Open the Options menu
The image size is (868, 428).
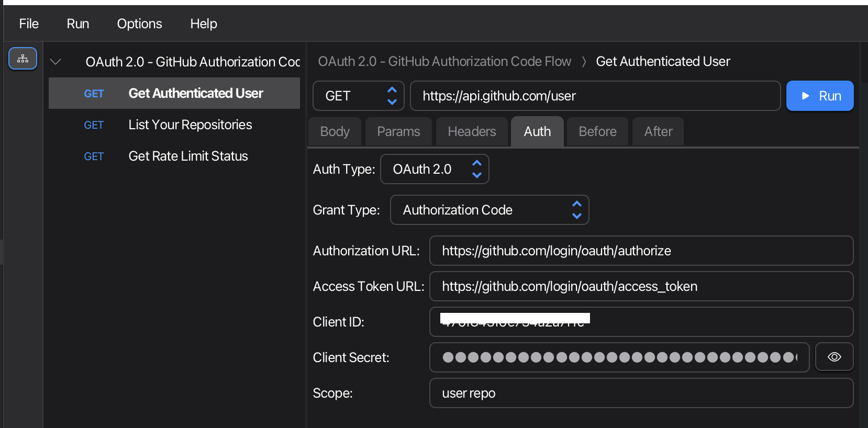[x=139, y=24]
